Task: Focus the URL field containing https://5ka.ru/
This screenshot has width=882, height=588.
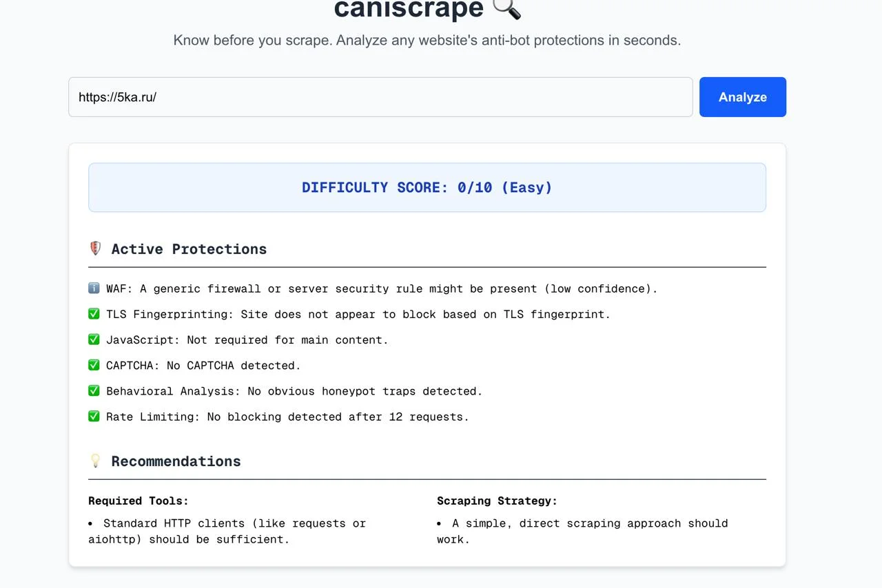Action: 380,97
